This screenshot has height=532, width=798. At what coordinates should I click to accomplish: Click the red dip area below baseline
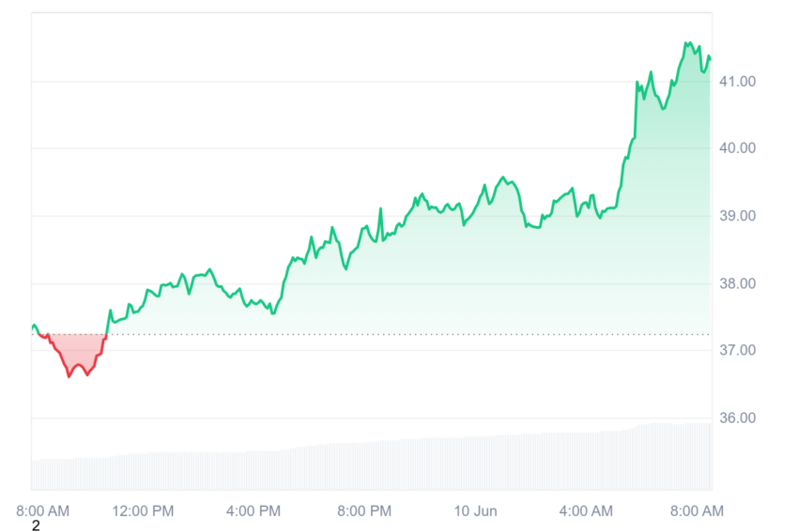pyautogui.click(x=76, y=351)
